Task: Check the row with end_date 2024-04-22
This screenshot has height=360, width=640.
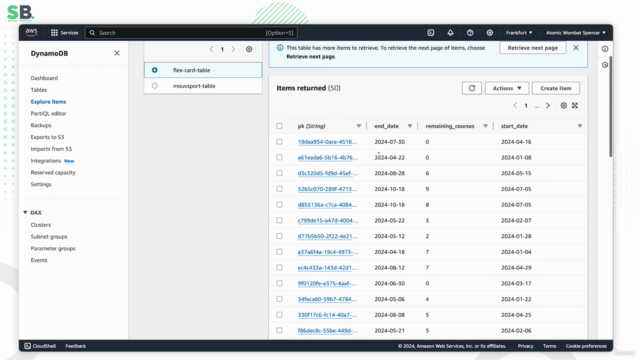Action: click(279, 158)
